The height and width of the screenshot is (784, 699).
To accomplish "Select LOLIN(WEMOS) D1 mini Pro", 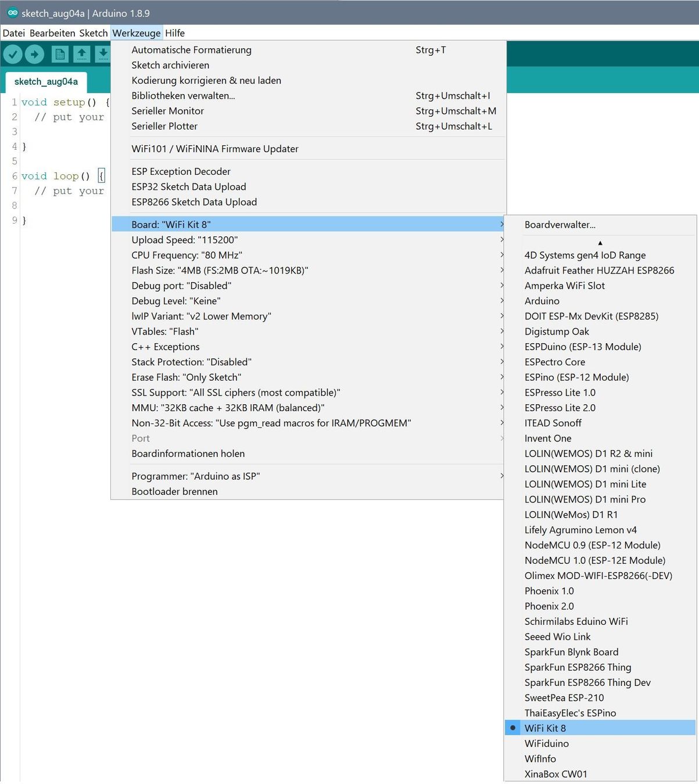I will click(600, 499).
